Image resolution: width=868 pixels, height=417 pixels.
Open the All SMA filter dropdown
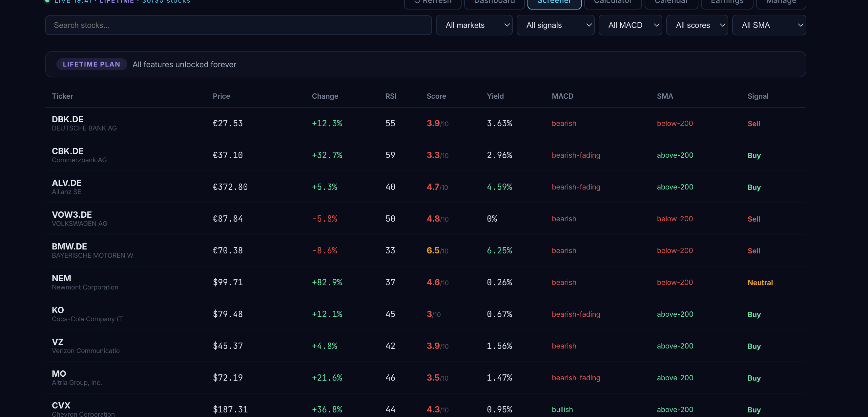[x=769, y=25]
